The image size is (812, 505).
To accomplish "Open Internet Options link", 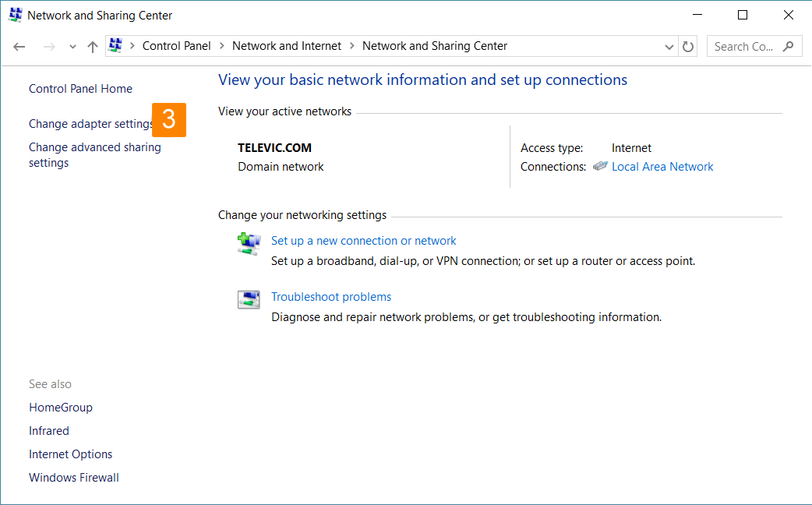I will click(70, 454).
